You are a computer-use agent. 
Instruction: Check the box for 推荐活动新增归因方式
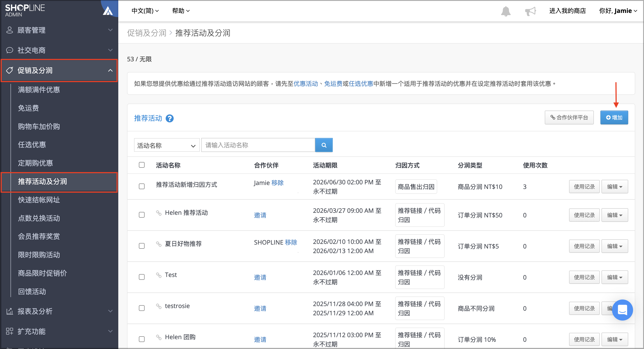click(142, 186)
